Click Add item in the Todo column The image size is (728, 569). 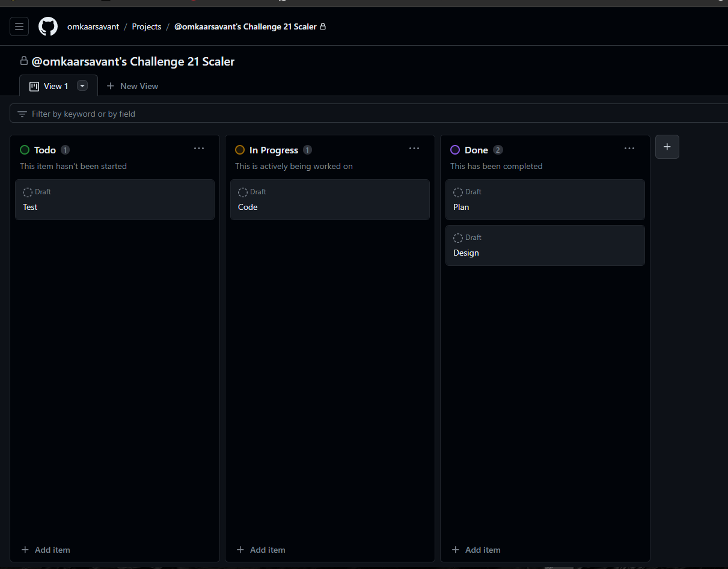click(45, 549)
